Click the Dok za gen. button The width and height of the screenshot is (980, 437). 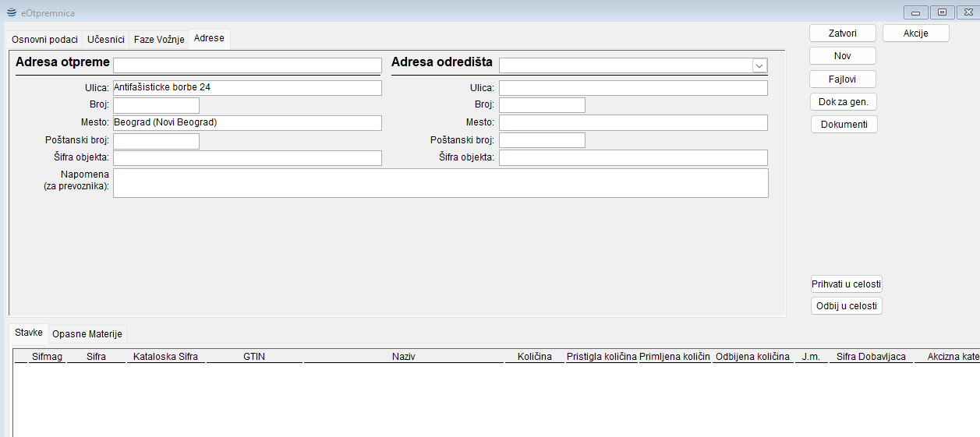(x=843, y=101)
